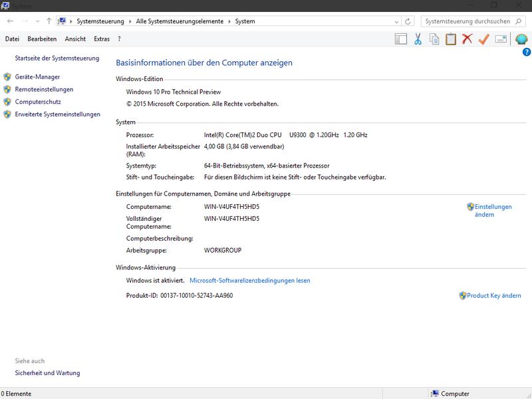
Task: Open help with blue question mark
Action: (x=527, y=52)
